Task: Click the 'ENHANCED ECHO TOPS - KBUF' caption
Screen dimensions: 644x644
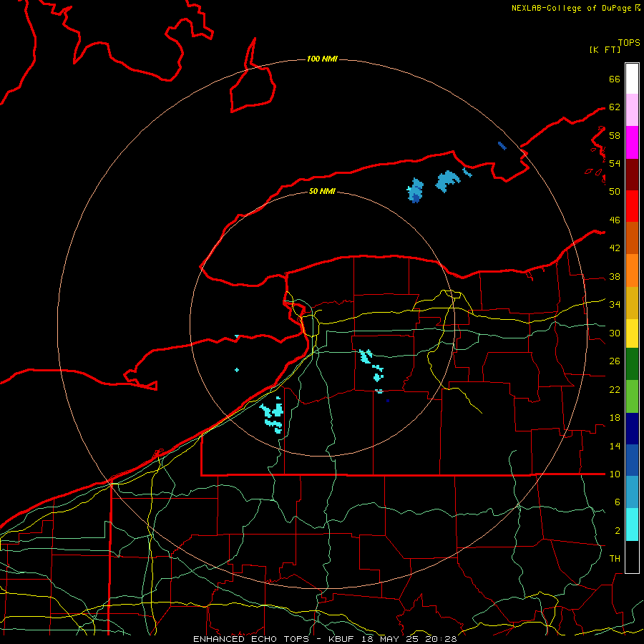Action: tap(273, 639)
